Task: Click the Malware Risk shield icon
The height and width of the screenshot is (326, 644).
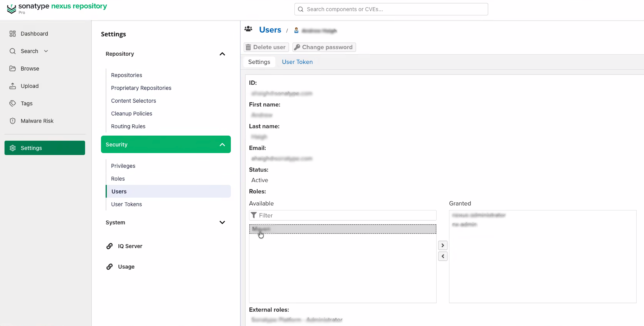Action: click(x=13, y=121)
